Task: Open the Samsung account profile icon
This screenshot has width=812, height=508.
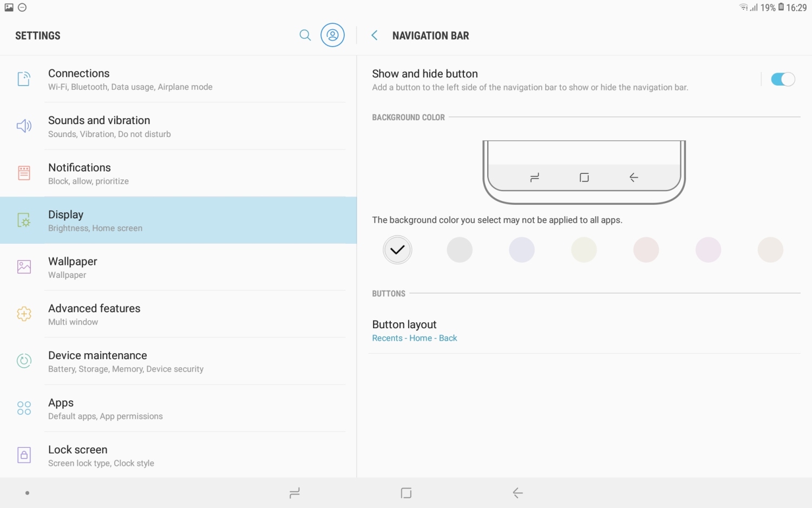Action: pyautogui.click(x=332, y=35)
